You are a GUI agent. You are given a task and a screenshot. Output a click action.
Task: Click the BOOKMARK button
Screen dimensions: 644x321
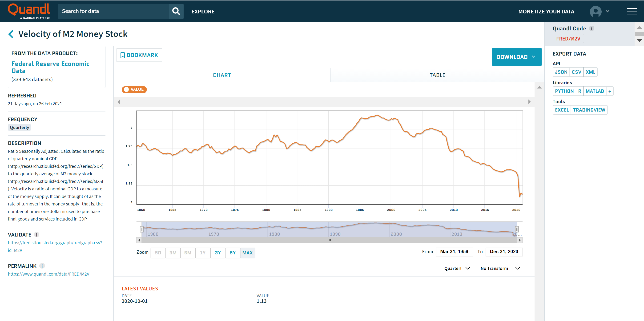point(139,55)
